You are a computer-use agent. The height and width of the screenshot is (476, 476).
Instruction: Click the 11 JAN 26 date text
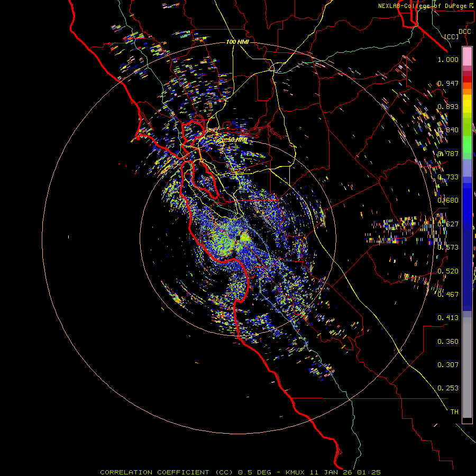[x=332, y=472]
